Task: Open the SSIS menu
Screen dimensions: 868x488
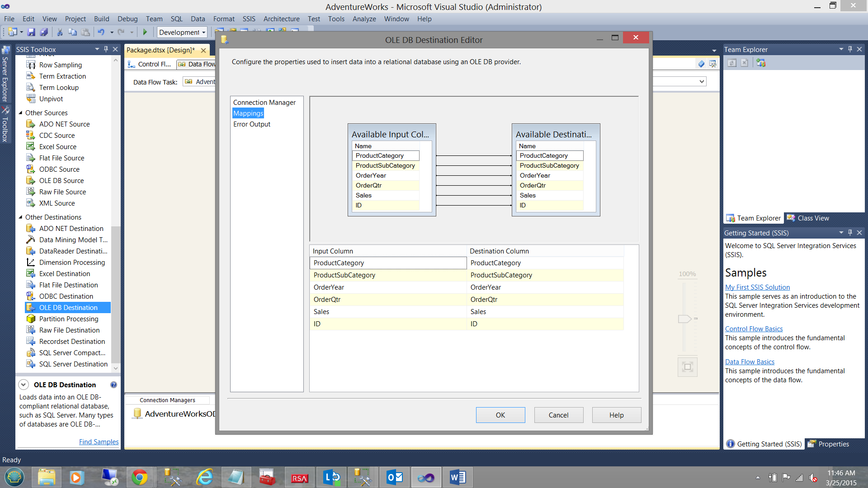Action: (249, 19)
